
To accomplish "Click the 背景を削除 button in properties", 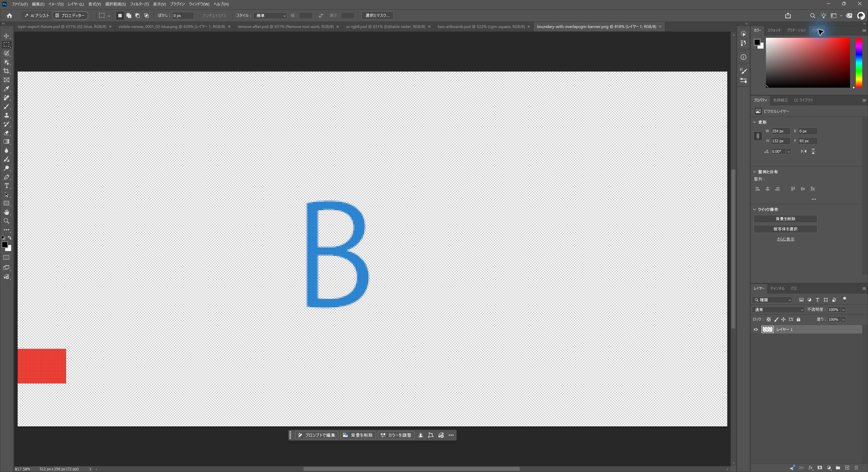I will (785, 219).
